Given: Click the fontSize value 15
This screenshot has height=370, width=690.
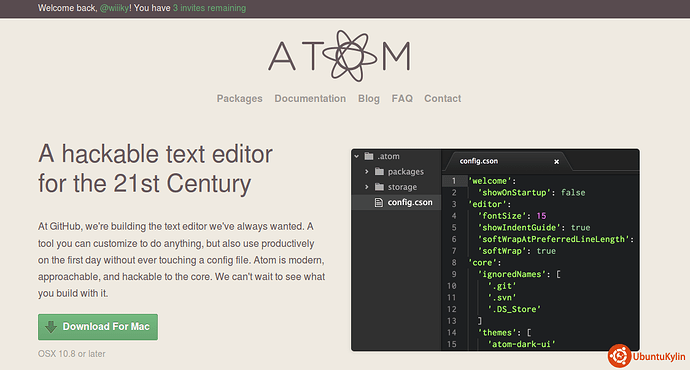Looking at the screenshot, I should click(x=541, y=216).
